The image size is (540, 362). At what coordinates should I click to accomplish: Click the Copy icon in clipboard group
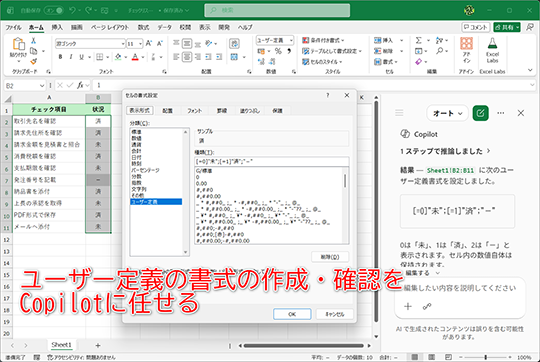point(34,51)
